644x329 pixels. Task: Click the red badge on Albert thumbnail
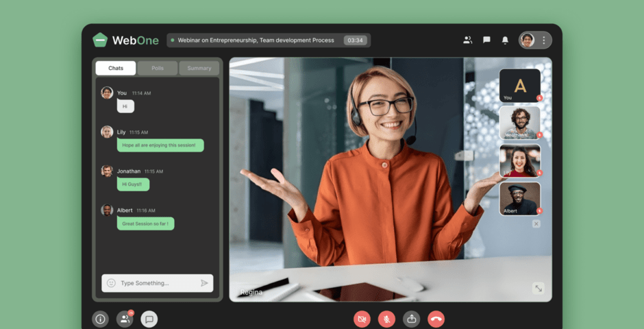tap(539, 210)
